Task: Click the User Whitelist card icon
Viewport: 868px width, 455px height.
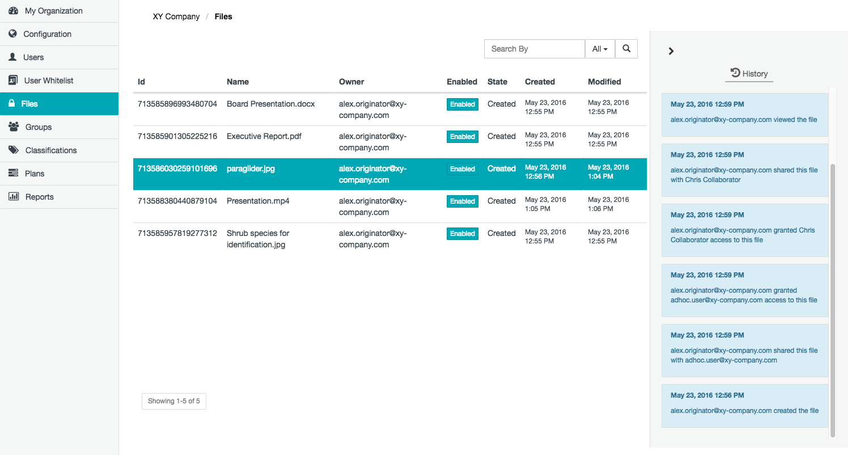Action: click(x=13, y=81)
